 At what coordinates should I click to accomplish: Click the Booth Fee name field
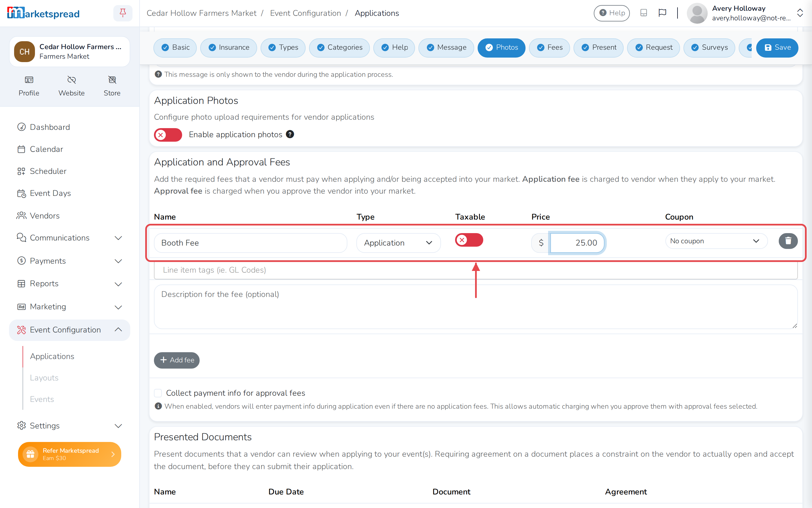click(251, 243)
